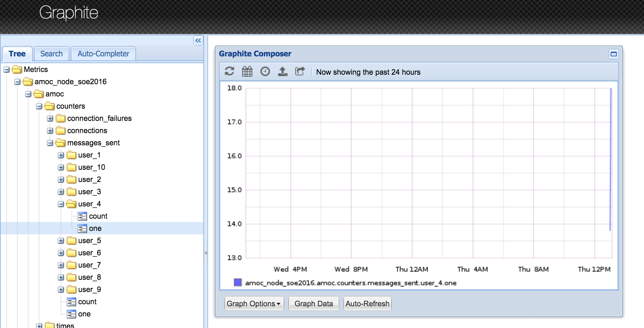Image resolution: width=644 pixels, height=328 pixels.
Task: Select the user_7 tree item
Action: pyautogui.click(x=89, y=265)
